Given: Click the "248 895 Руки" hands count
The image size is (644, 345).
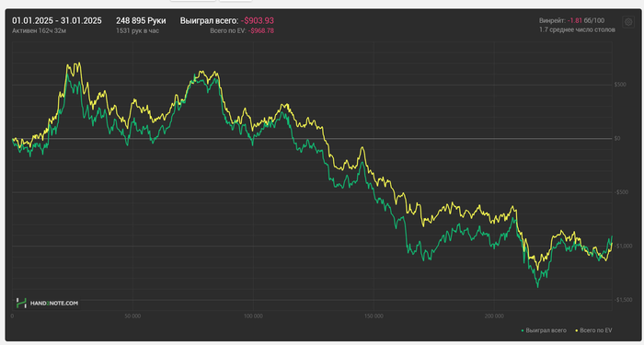Looking at the screenshot, I should (x=141, y=21).
